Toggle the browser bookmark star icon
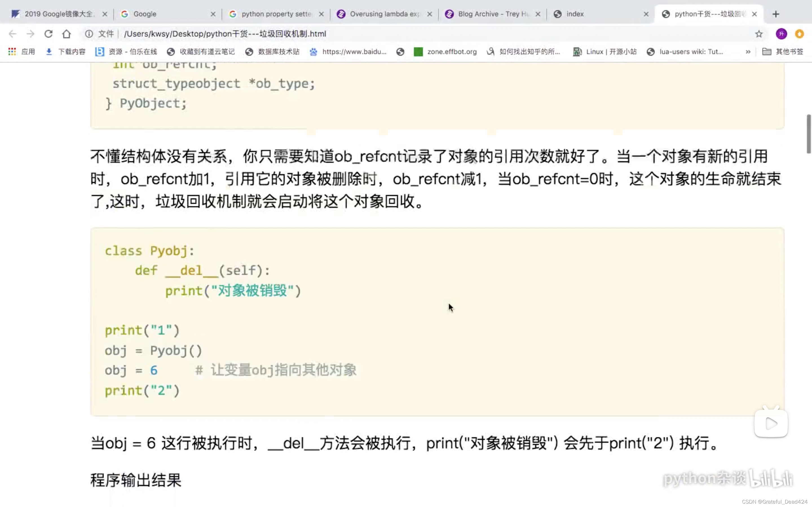The height and width of the screenshot is (507, 812). pos(758,34)
